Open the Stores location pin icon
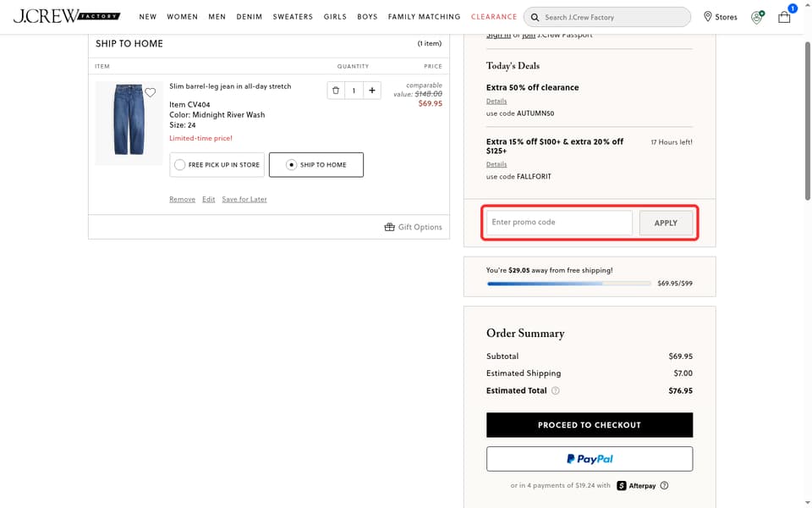 [x=707, y=17]
